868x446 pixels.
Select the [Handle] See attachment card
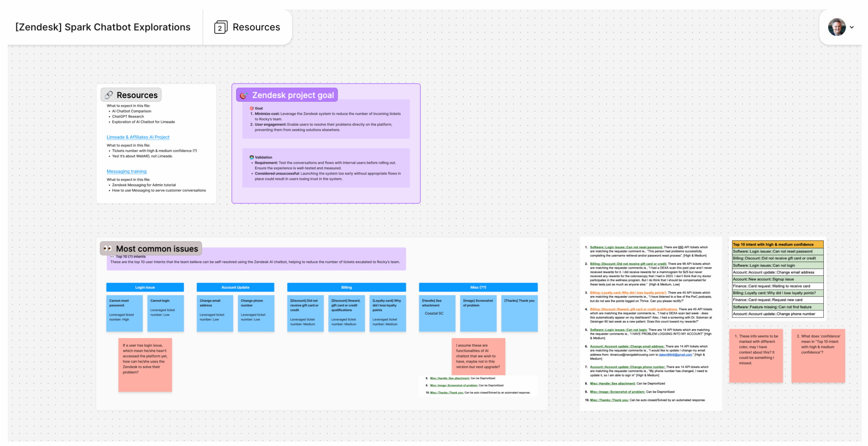click(x=437, y=313)
